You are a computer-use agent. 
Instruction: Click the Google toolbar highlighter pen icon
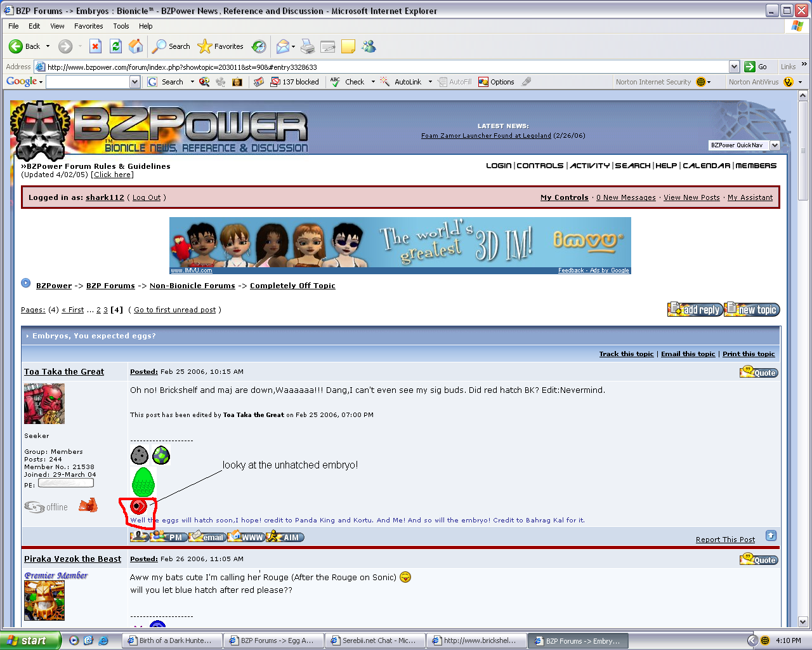(527, 82)
